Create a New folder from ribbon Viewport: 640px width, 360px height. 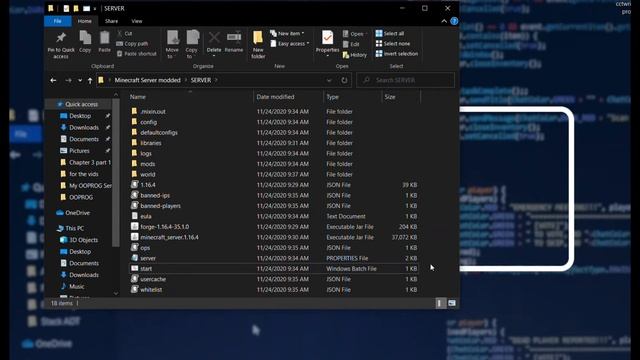258,44
